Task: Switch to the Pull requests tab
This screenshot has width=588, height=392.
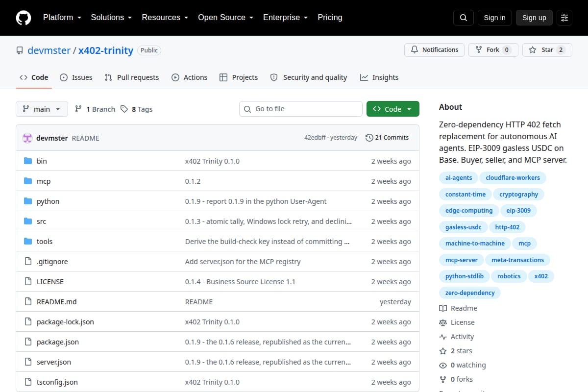Action: (132, 77)
